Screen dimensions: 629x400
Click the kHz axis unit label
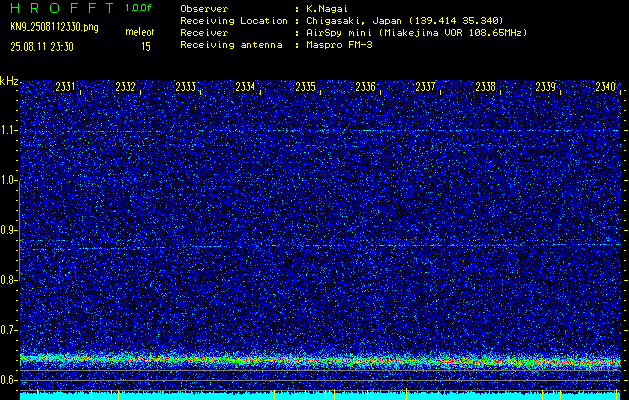coord(9,81)
